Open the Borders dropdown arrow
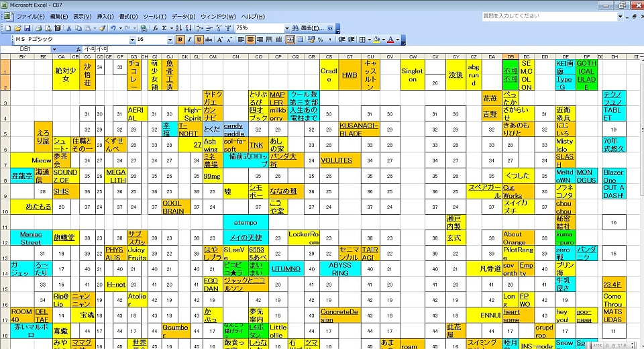Screen dimensions: 644x349 click(370, 40)
